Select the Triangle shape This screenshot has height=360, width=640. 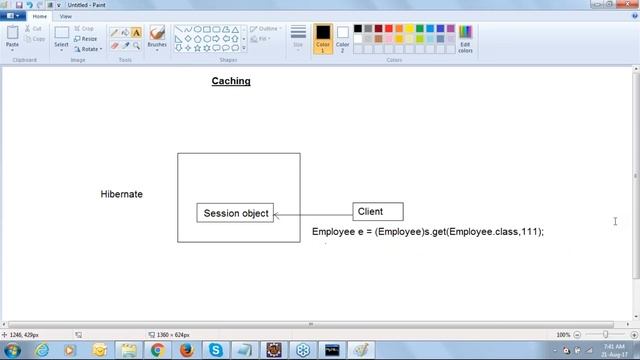point(235,29)
